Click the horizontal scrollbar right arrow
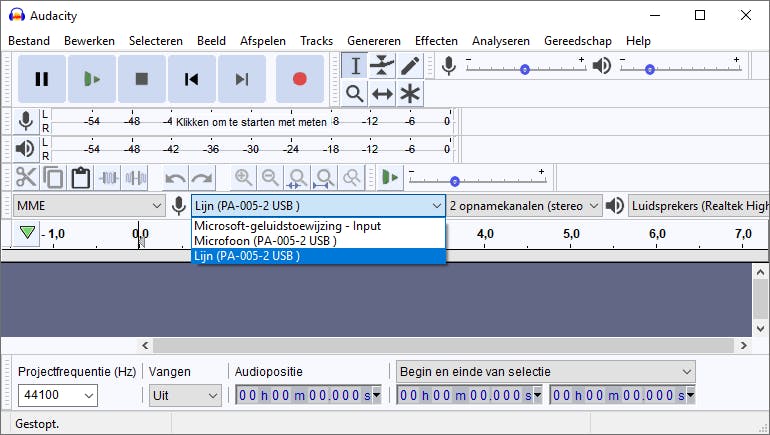The image size is (770, 435). pyautogui.click(x=743, y=346)
